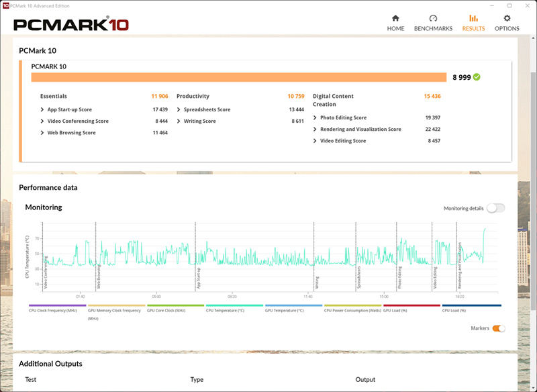Click the Performance data heading

(48, 188)
